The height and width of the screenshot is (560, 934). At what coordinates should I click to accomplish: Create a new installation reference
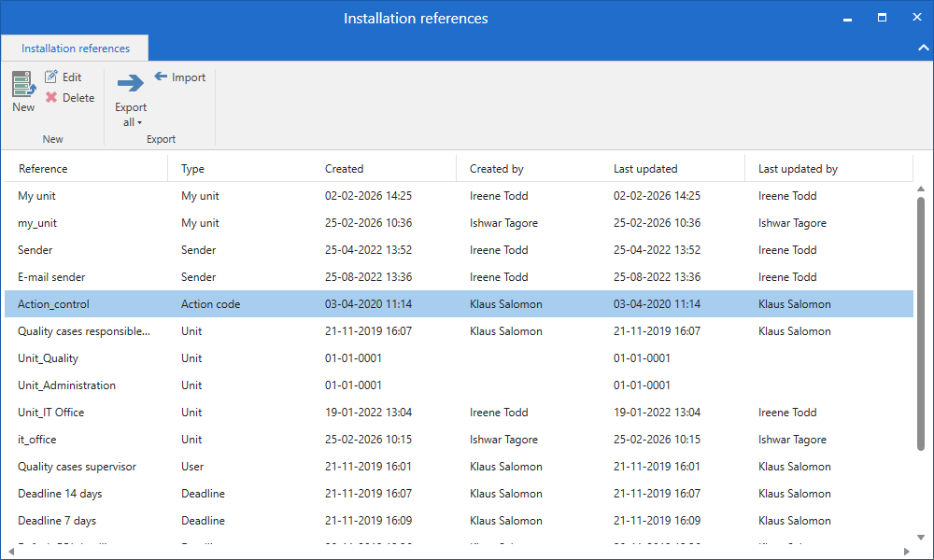[21, 91]
